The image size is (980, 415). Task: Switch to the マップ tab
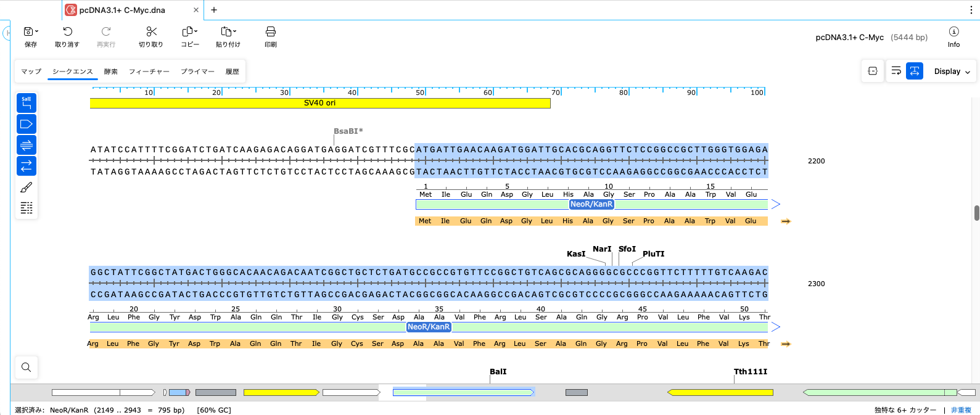31,72
